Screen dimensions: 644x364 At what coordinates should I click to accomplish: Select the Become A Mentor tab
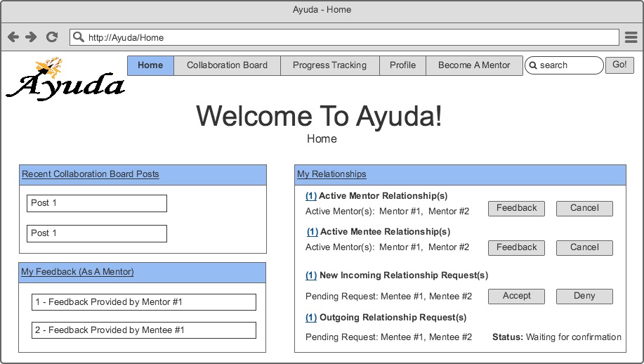click(x=474, y=65)
